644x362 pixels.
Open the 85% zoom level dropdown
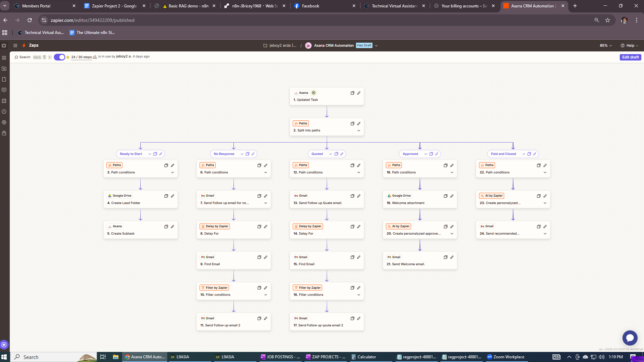605,45
